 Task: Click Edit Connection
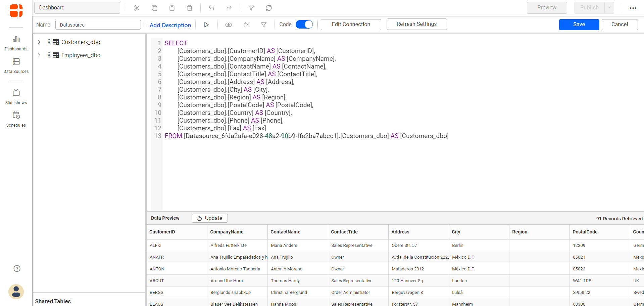(350, 24)
